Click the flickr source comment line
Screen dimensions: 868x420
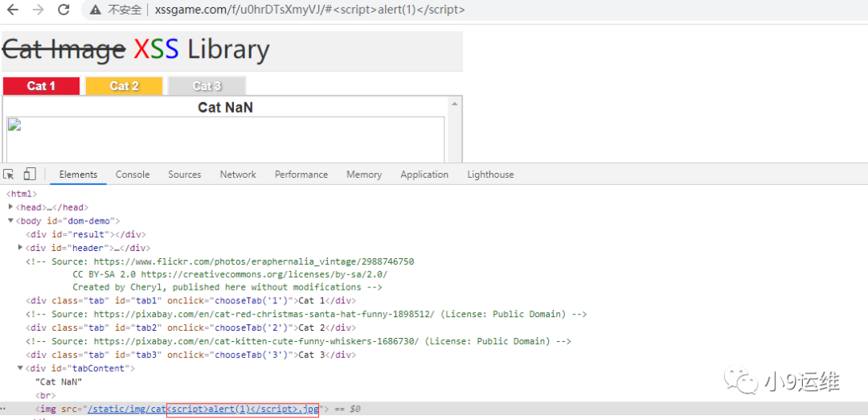[219, 261]
